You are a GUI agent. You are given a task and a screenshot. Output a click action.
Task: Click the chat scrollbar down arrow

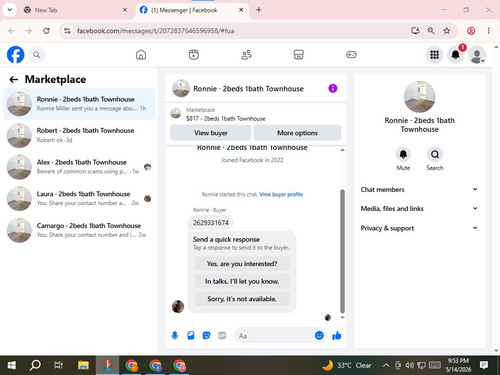[342, 317]
